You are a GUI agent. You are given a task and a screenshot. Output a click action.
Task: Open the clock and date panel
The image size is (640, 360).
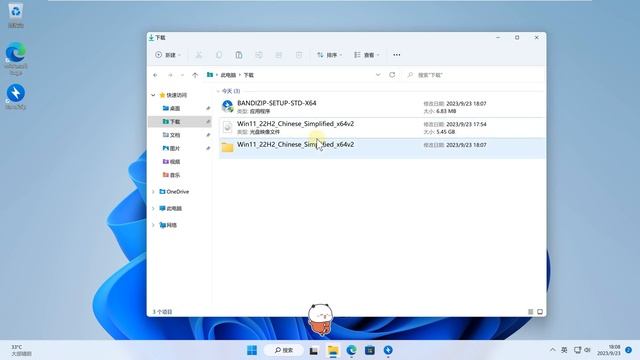(x=609, y=350)
